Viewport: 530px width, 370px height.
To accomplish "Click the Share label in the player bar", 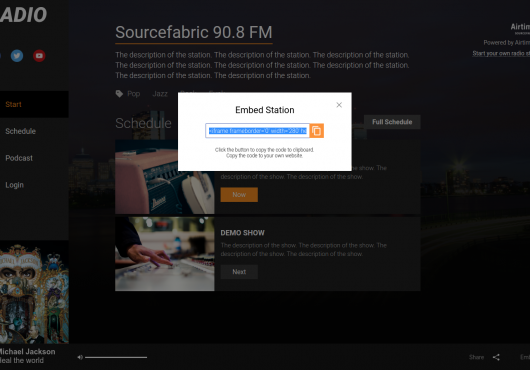I will (476, 357).
